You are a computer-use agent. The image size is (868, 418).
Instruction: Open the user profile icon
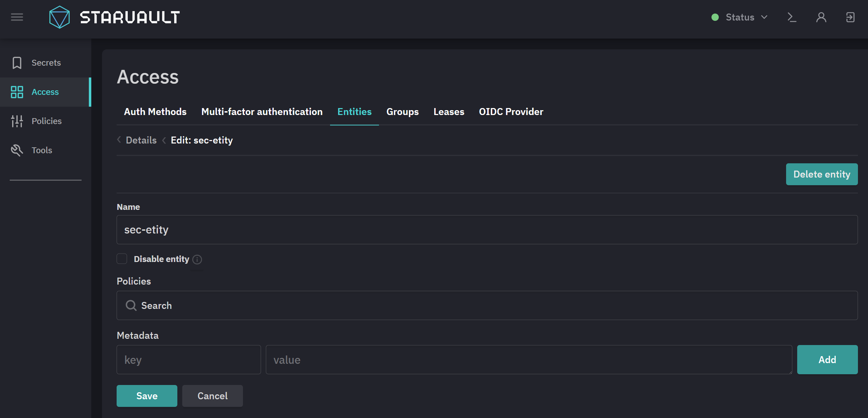[821, 17]
